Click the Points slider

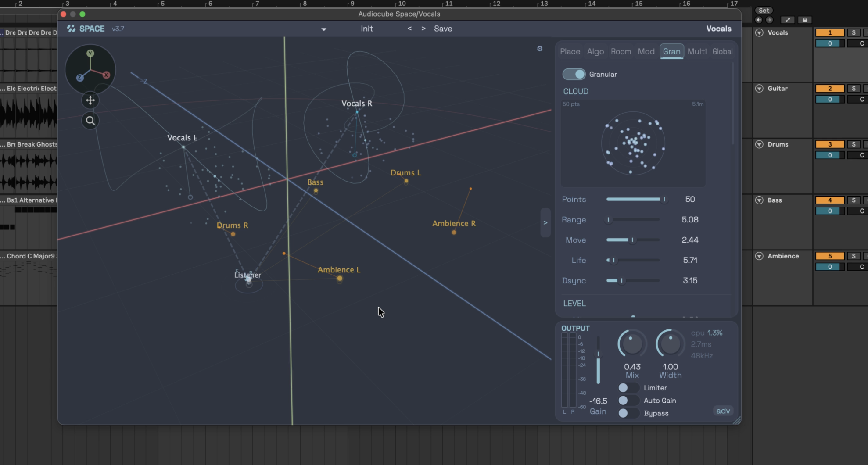[x=635, y=199]
